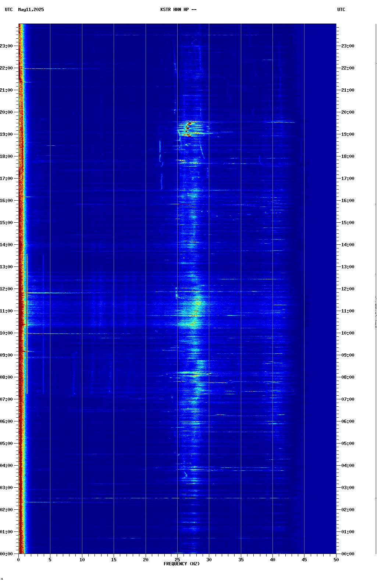Click '01:00' on the left time axis
392x583 pixels.
point(6,532)
